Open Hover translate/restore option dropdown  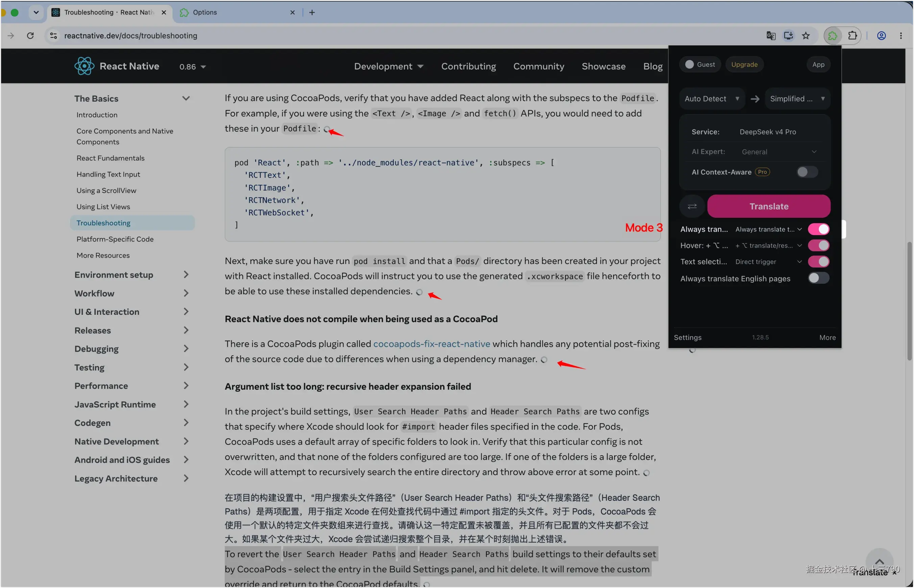pyautogui.click(x=768, y=246)
